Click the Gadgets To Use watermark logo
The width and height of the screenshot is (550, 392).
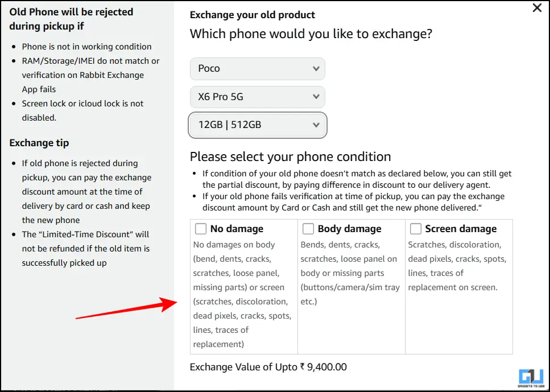click(532, 378)
